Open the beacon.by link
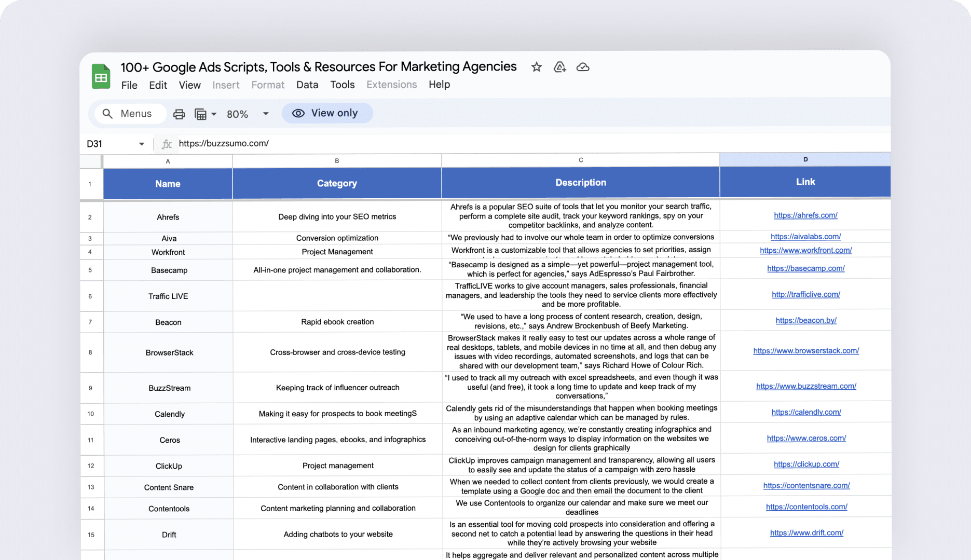Image resolution: width=971 pixels, height=560 pixels. (806, 320)
